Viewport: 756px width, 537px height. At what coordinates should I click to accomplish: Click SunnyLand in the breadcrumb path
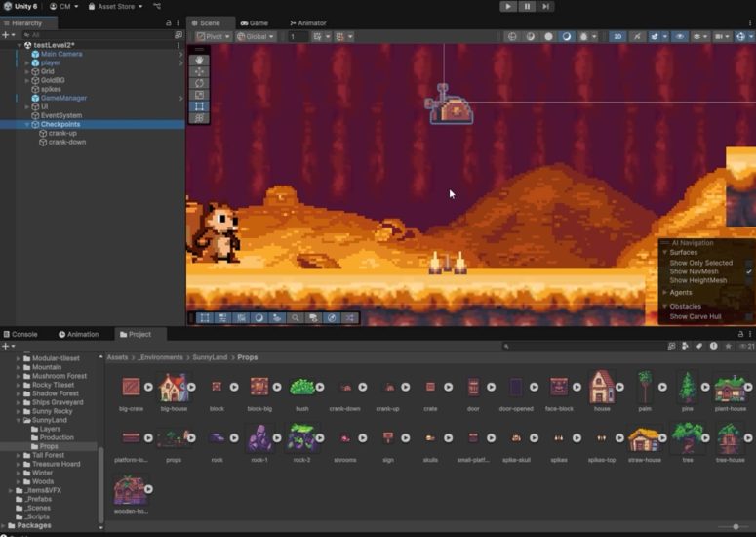point(210,357)
